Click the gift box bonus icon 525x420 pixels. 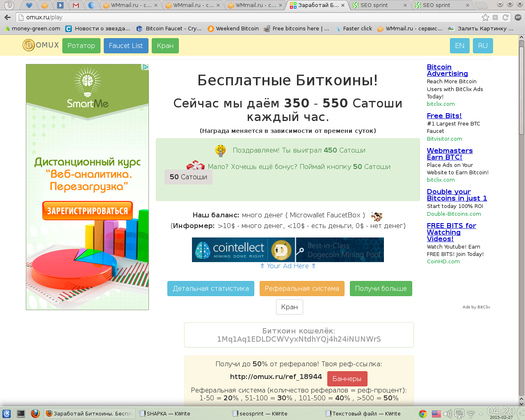tap(196, 165)
